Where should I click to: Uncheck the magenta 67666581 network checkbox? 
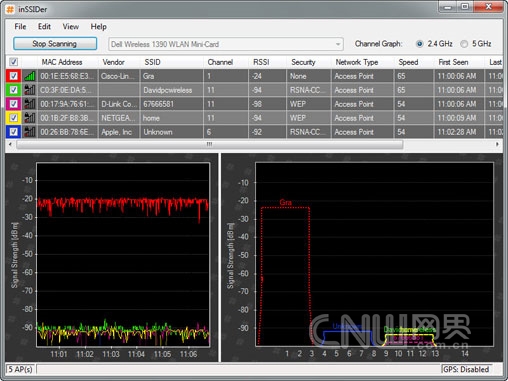(14, 104)
